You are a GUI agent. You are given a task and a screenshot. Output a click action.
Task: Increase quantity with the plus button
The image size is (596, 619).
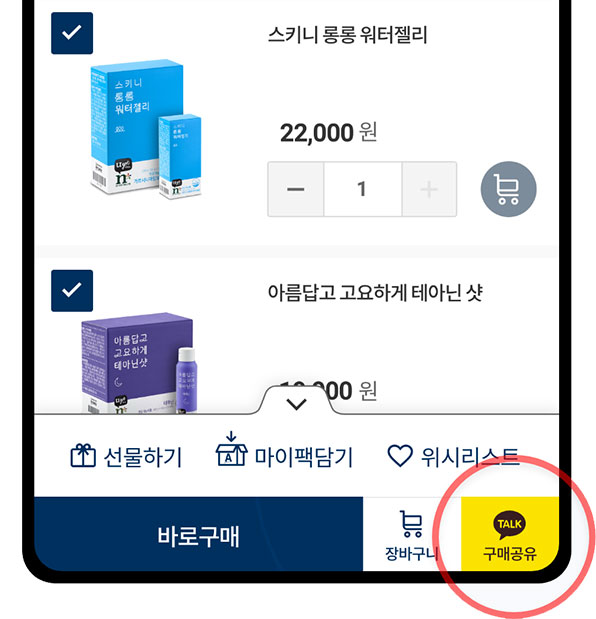pos(429,189)
